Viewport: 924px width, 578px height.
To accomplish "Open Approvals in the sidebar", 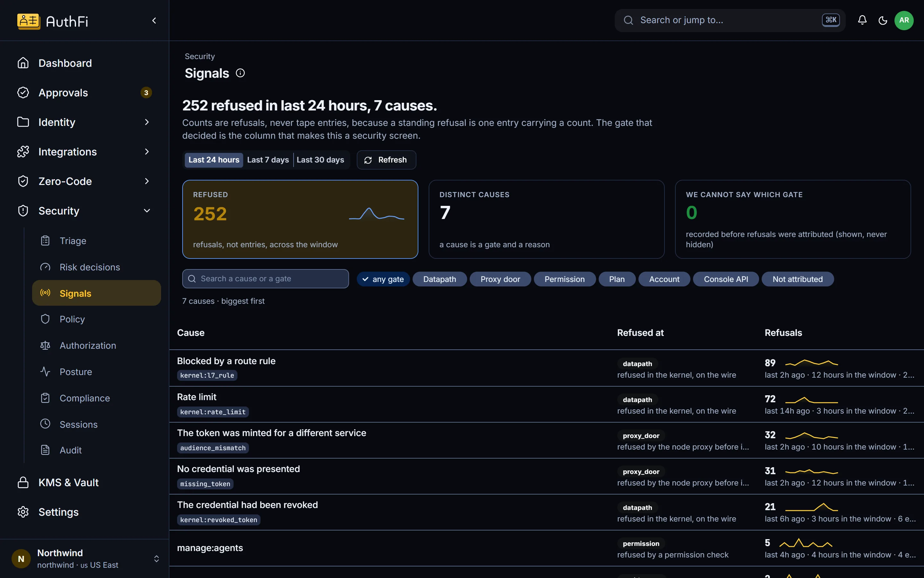I will pyautogui.click(x=85, y=92).
